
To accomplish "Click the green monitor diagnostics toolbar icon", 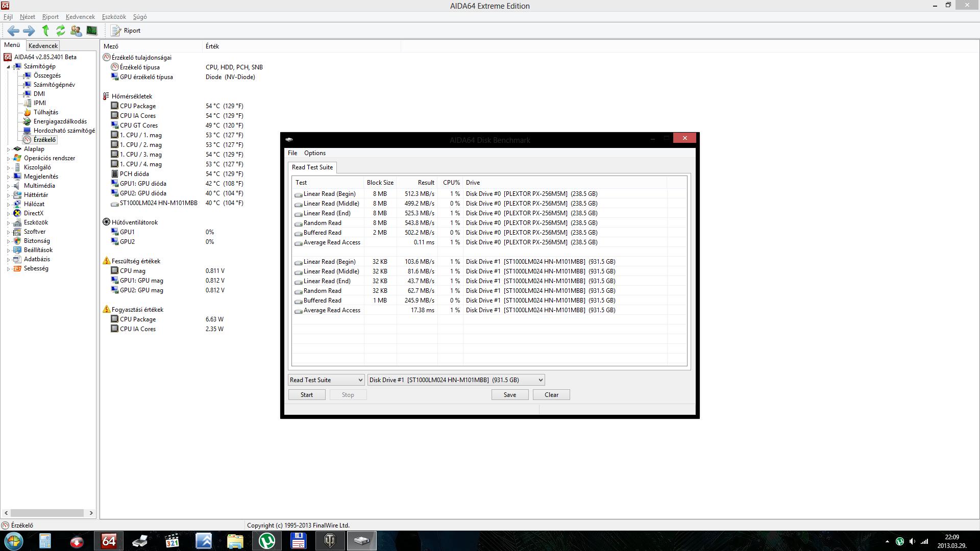I will click(92, 31).
